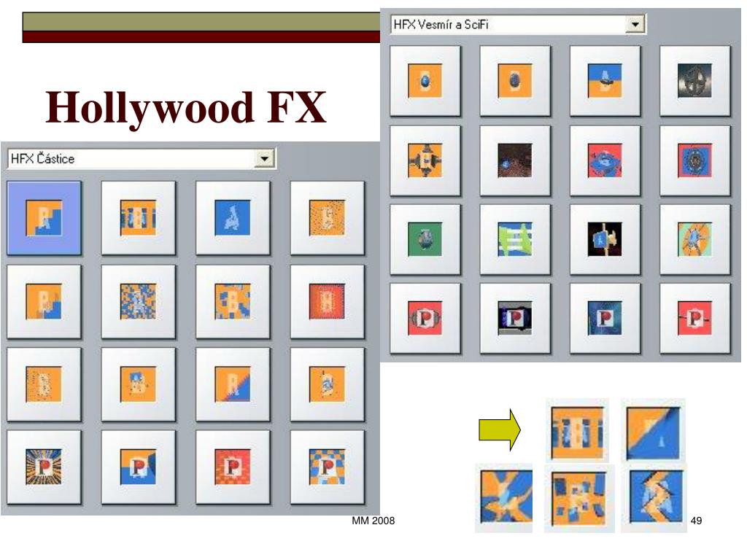This screenshot has width=747, height=560.
Task: Pick the P effect on red dotted background, HFX Částice
Action: (x=233, y=467)
